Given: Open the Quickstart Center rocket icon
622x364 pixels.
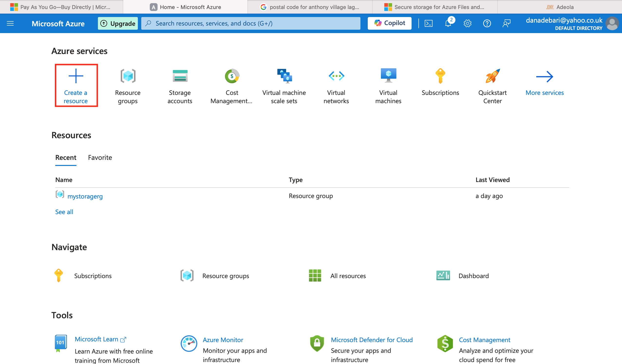Looking at the screenshot, I should [x=492, y=76].
